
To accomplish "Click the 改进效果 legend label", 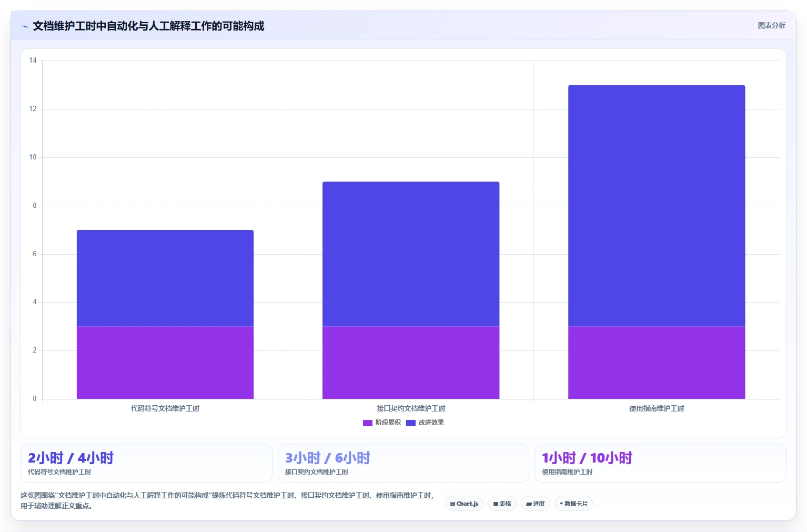I will click(431, 423).
